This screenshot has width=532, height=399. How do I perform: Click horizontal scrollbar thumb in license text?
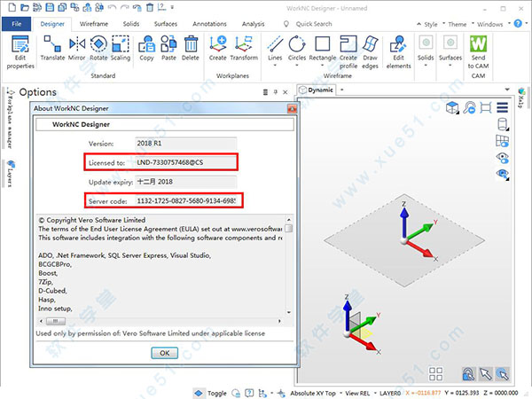click(x=55, y=321)
